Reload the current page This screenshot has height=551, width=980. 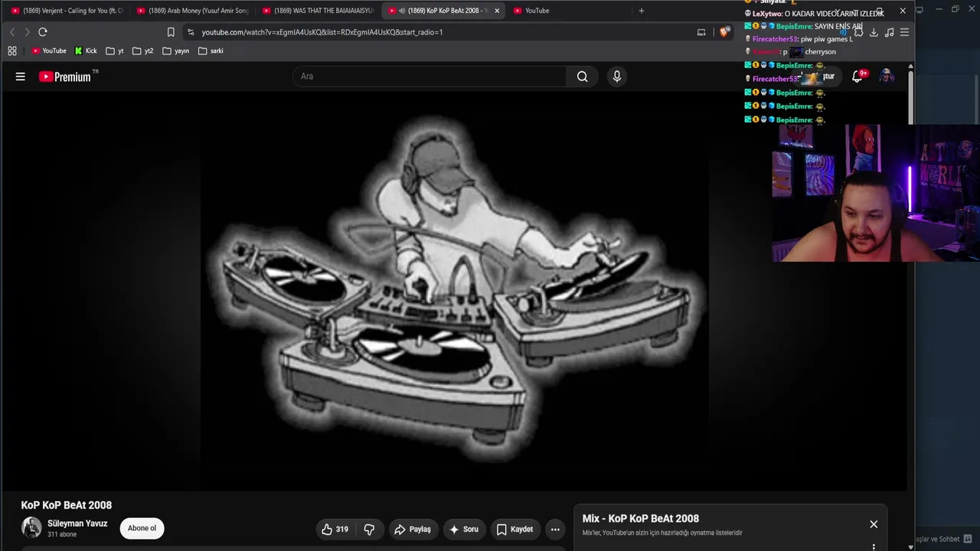click(43, 32)
